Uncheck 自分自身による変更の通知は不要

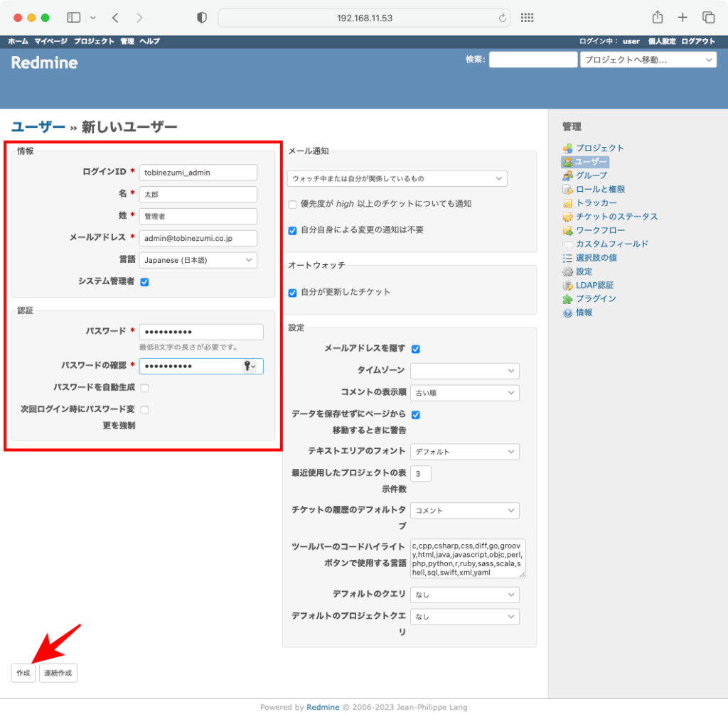click(x=292, y=231)
